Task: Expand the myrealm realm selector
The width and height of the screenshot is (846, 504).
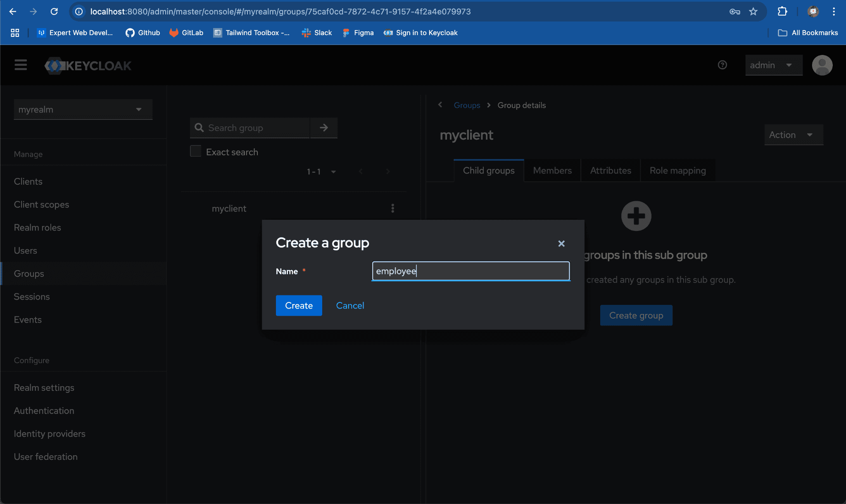Action: point(83,109)
